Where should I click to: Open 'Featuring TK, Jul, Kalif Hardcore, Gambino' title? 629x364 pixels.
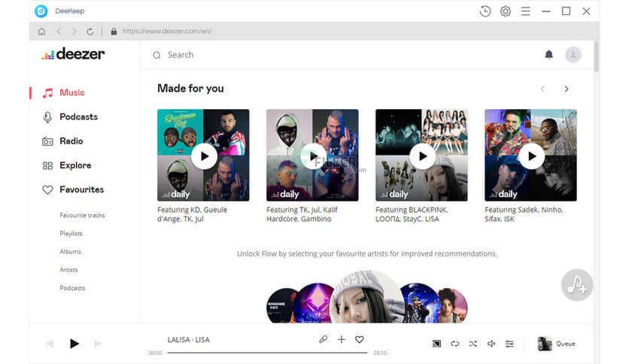click(302, 214)
